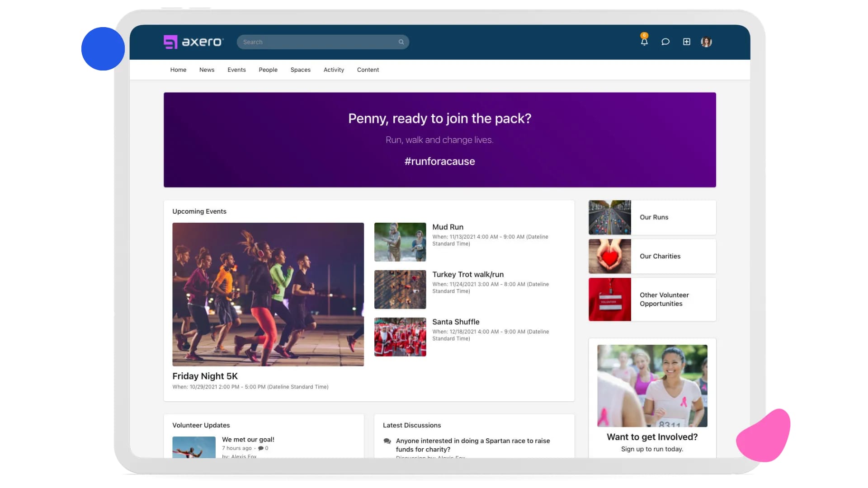Screen dimensions: 868x488
Task: Open the Content menu item
Action: [368, 70]
